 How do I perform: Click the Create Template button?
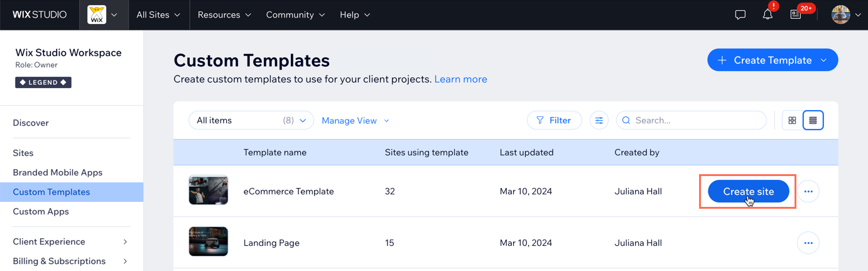[x=772, y=60]
